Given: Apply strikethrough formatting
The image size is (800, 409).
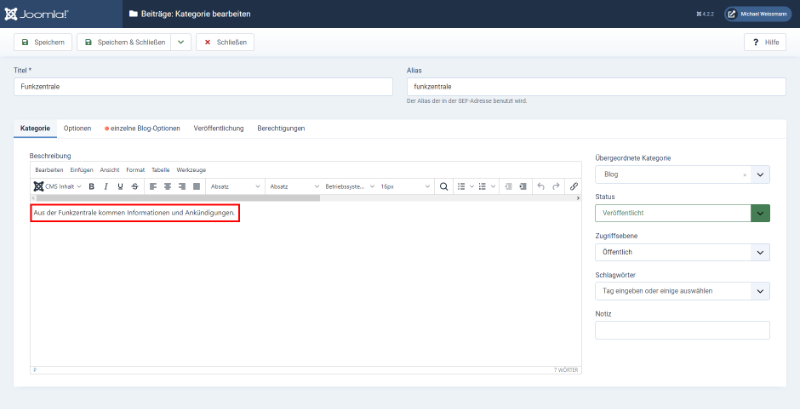Looking at the screenshot, I should coord(135,186).
